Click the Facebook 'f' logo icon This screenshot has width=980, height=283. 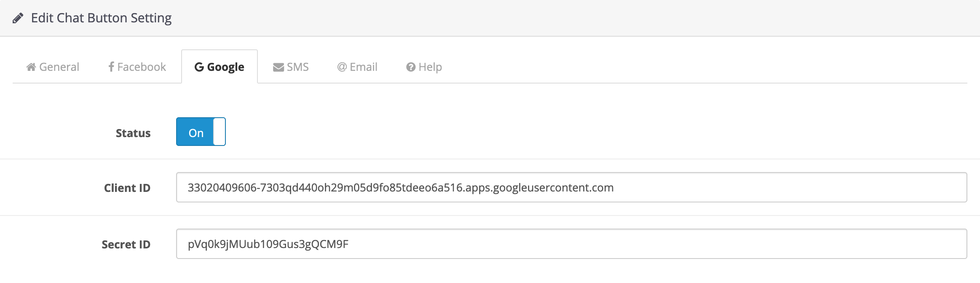click(111, 67)
